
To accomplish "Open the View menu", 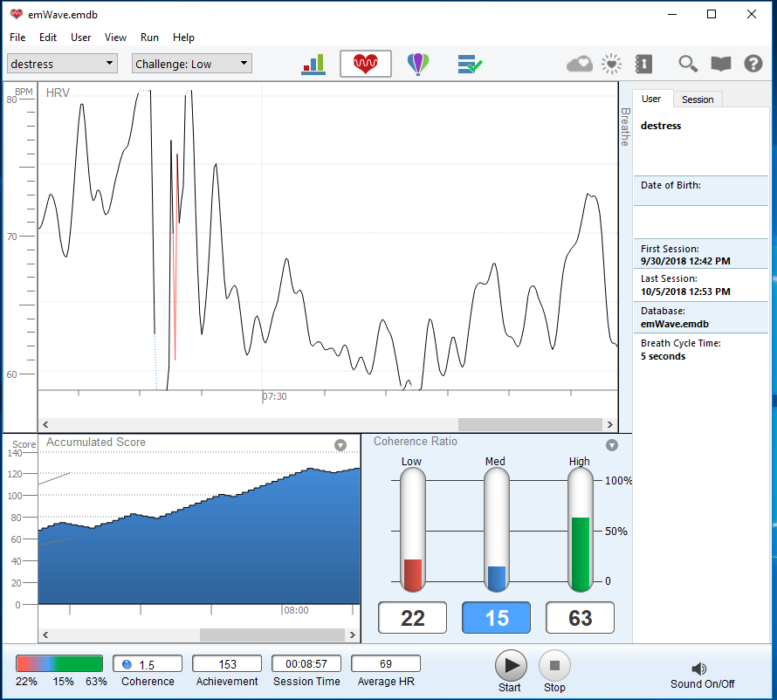I will pyautogui.click(x=115, y=38).
